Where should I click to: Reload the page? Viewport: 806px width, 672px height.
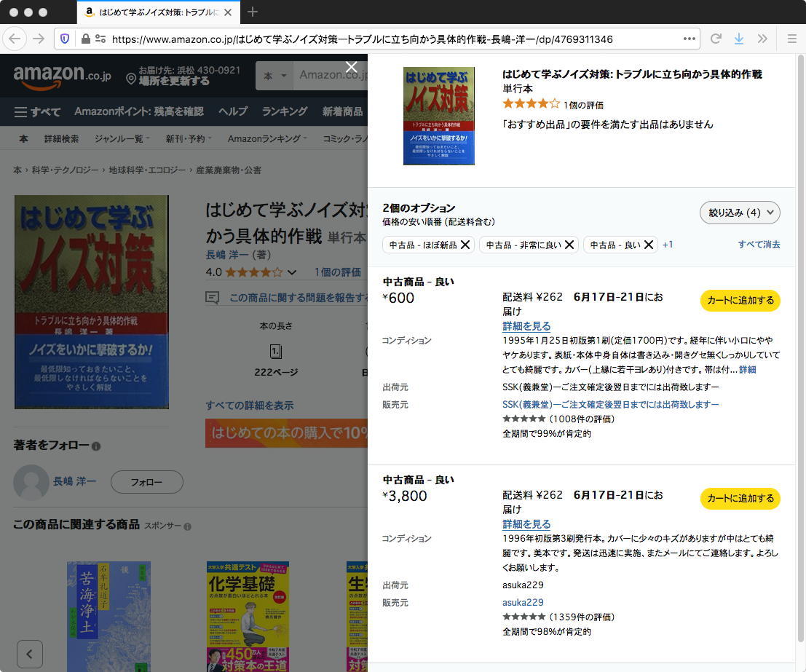click(x=716, y=39)
